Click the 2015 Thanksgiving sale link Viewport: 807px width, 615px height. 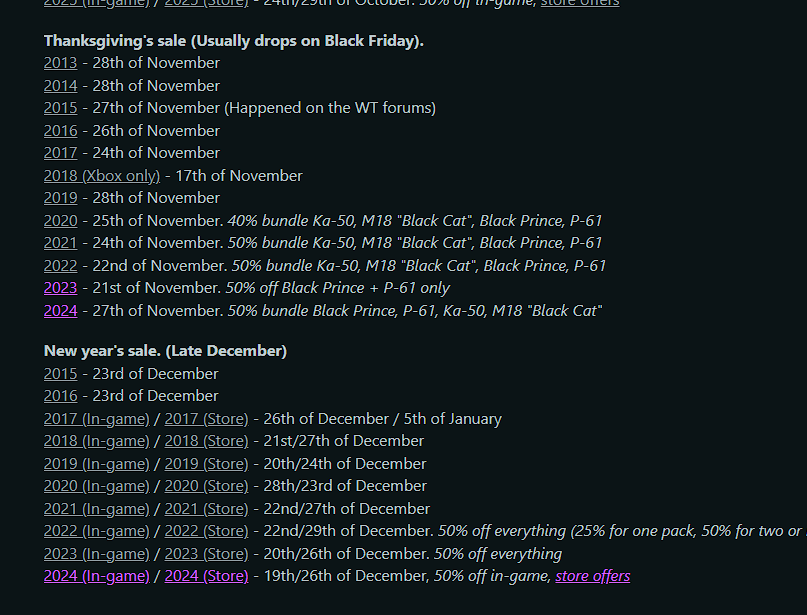pyautogui.click(x=60, y=108)
